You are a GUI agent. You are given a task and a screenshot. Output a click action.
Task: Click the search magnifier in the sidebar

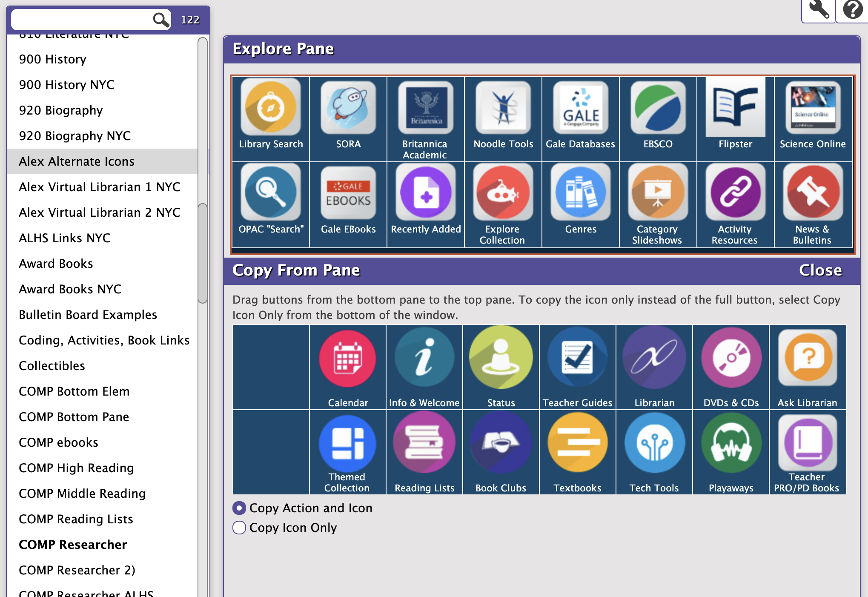click(161, 20)
